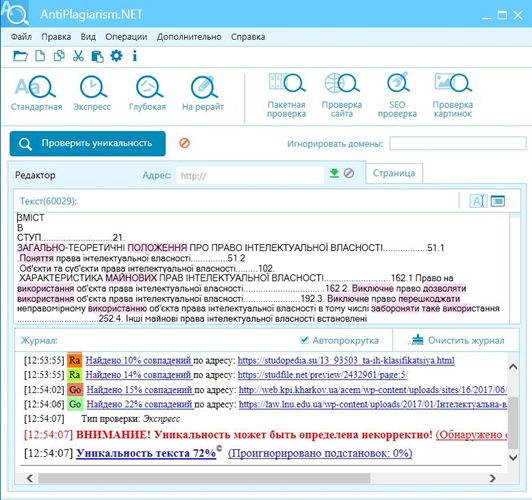Image resolution: width=532 pixels, height=500 pixels.
Task: Click Игнорировать домены input field
Action: (x=458, y=143)
